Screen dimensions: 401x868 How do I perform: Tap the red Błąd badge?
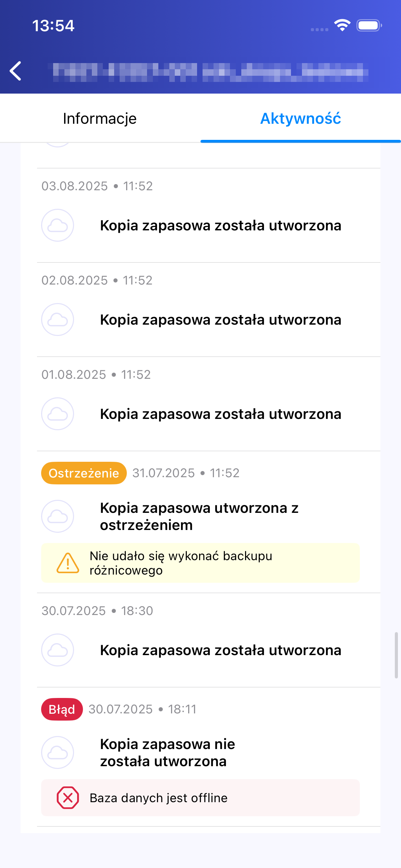pyautogui.click(x=62, y=709)
